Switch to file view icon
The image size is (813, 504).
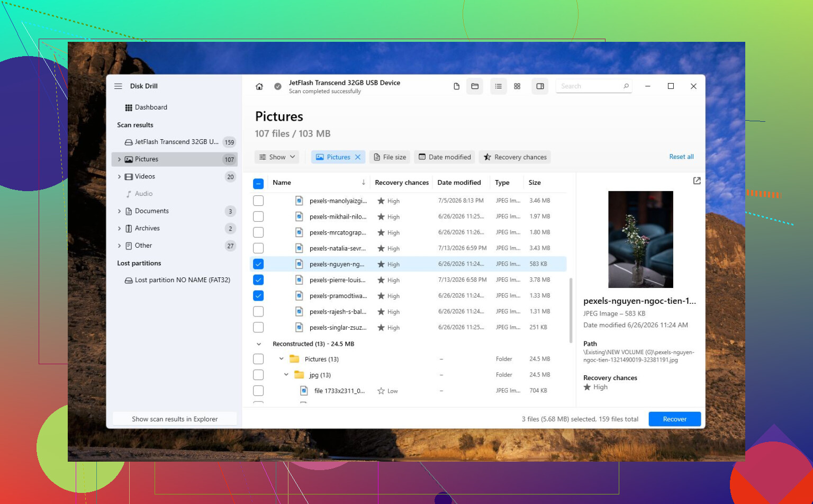(x=456, y=86)
